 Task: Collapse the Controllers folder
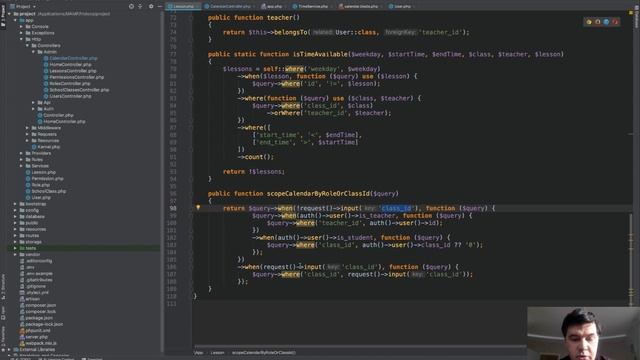coord(28,46)
